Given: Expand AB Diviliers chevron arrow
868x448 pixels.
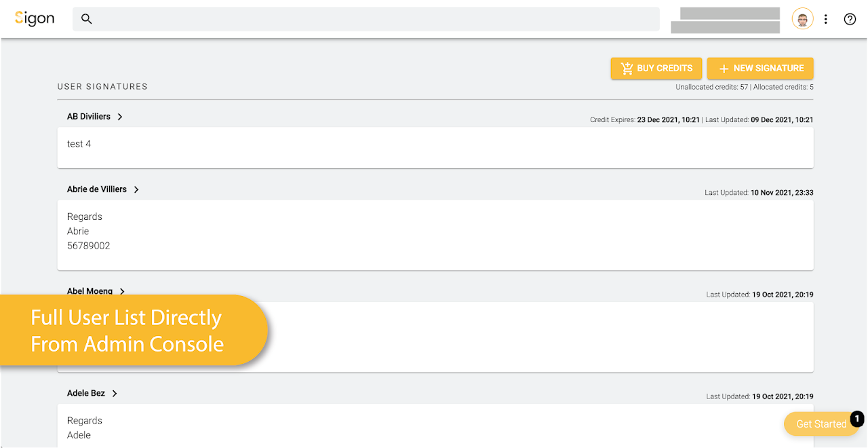Looking at the screenshot, I should coord(120,117).
